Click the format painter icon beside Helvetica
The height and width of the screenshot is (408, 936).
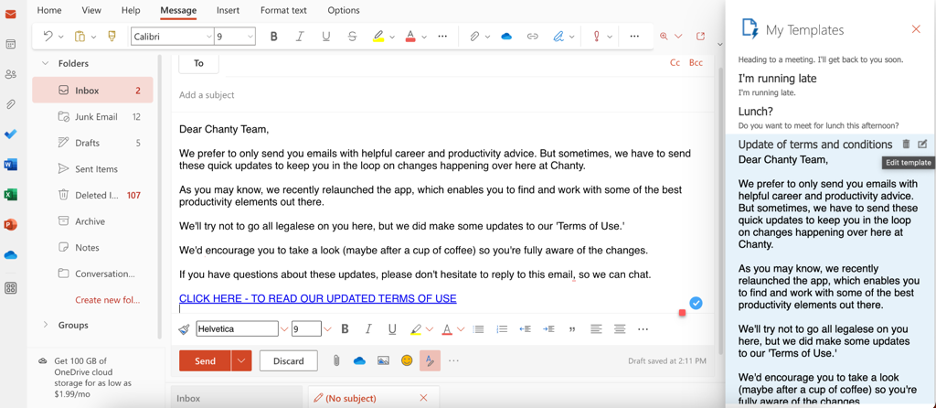click(x=184, y=329)
